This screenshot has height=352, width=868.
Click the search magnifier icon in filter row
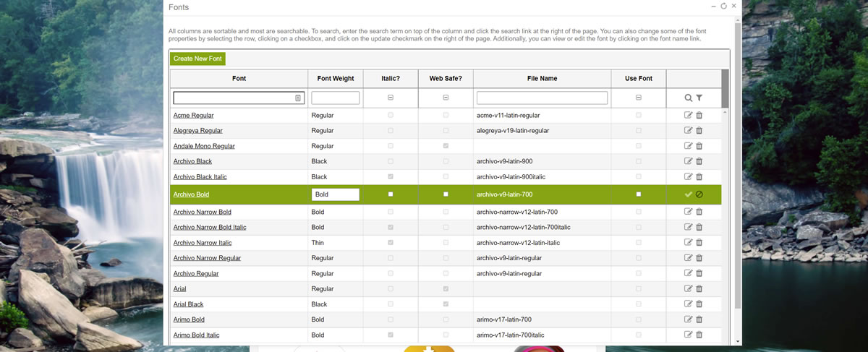click(x=689, y=98)
